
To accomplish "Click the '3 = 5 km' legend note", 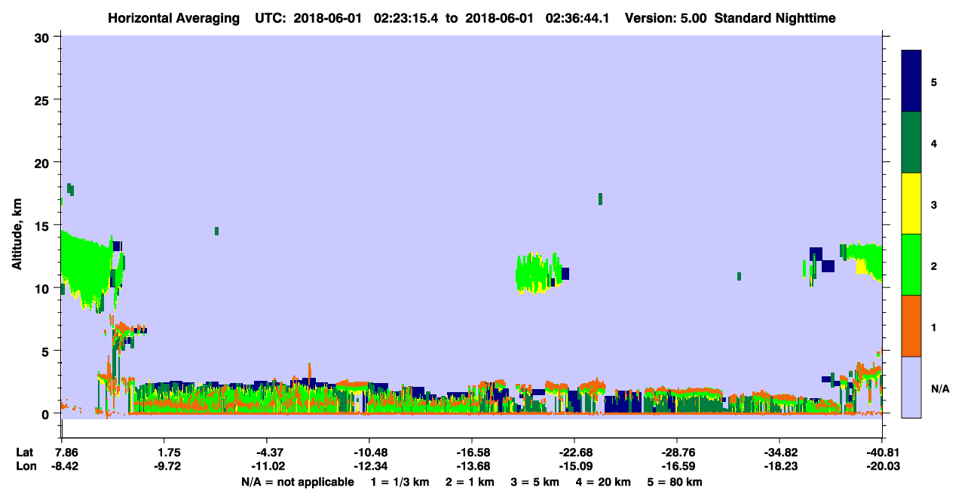I will pyautogui.click(x=535, y=482).
